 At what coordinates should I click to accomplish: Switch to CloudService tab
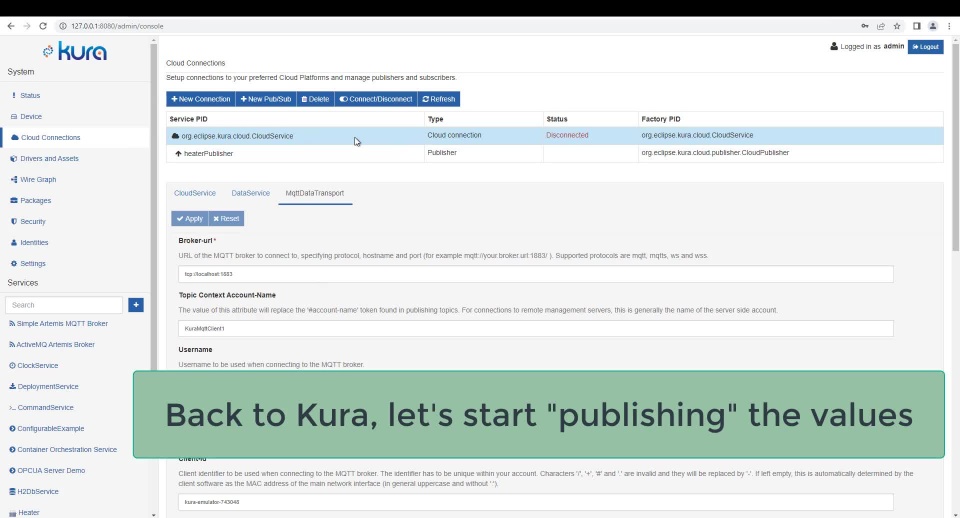195,193
